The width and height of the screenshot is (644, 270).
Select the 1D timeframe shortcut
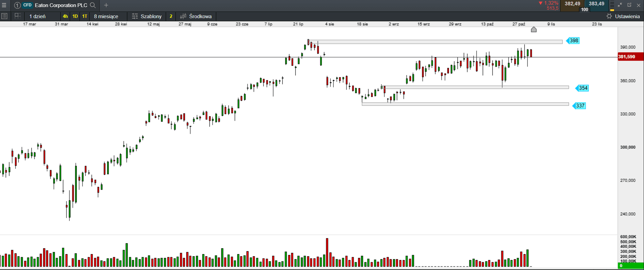pos(75,16)
